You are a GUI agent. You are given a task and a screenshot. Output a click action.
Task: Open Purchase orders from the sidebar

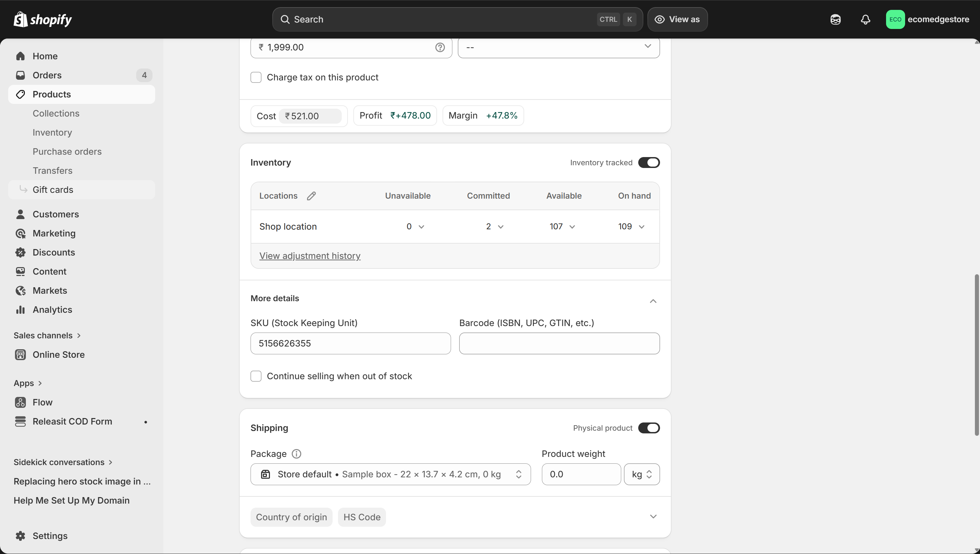(67, 151)
